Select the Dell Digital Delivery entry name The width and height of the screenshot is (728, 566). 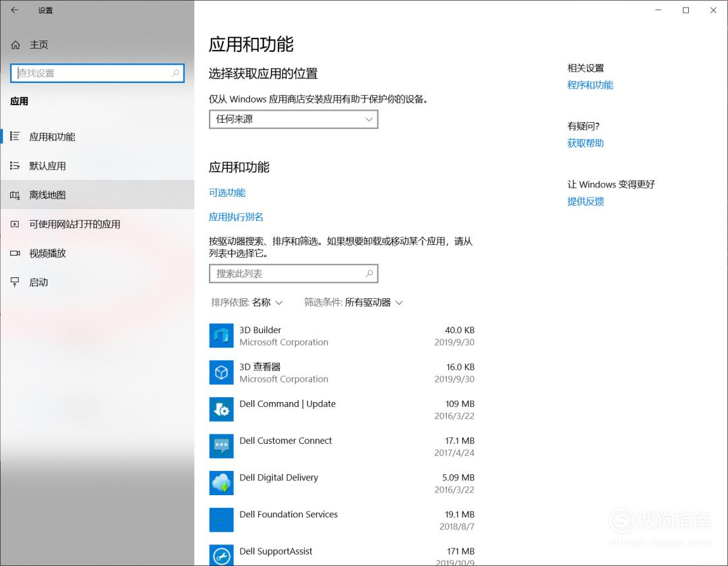pos(278,477)
